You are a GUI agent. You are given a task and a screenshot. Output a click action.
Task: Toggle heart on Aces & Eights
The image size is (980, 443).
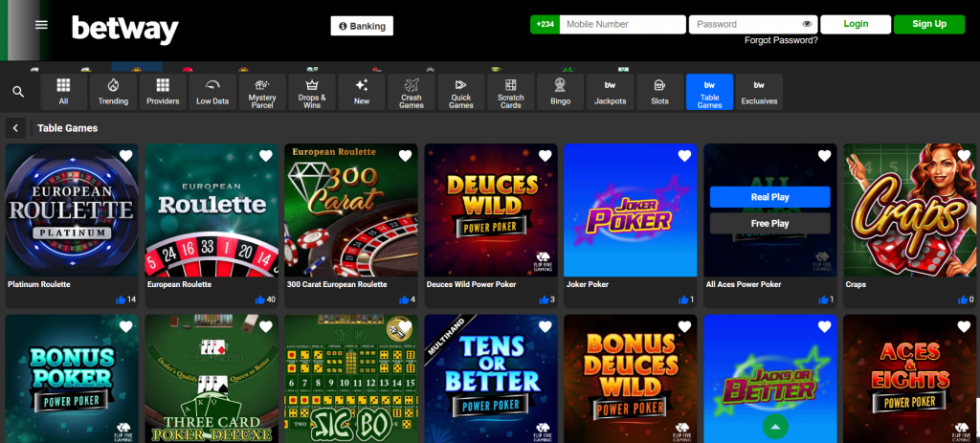tap(964, 326)
